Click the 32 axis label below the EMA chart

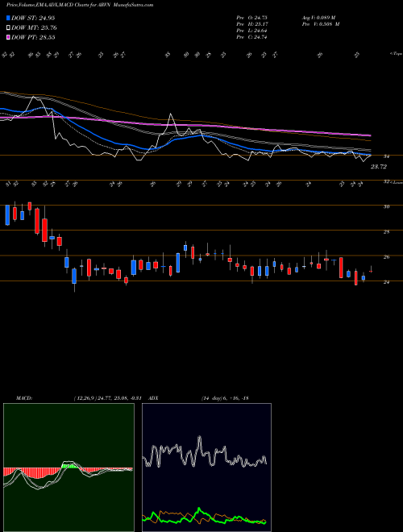point(386,182)
